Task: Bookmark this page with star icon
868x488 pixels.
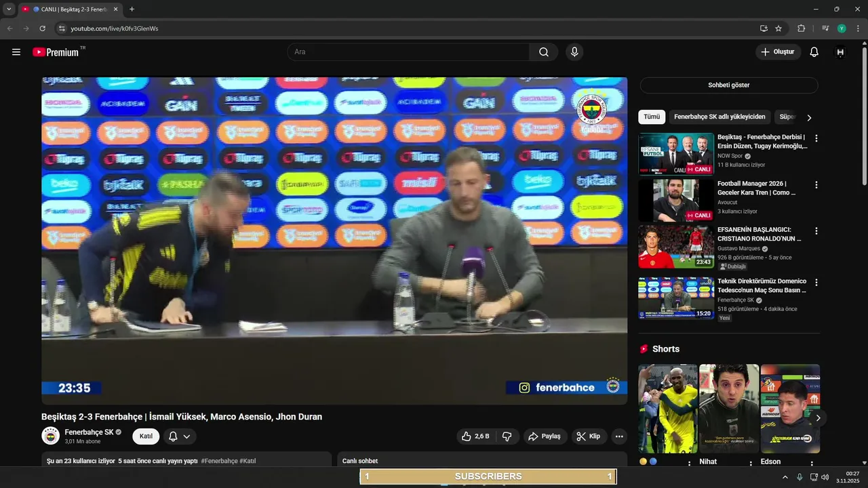Action: click(x=778, y=28)
